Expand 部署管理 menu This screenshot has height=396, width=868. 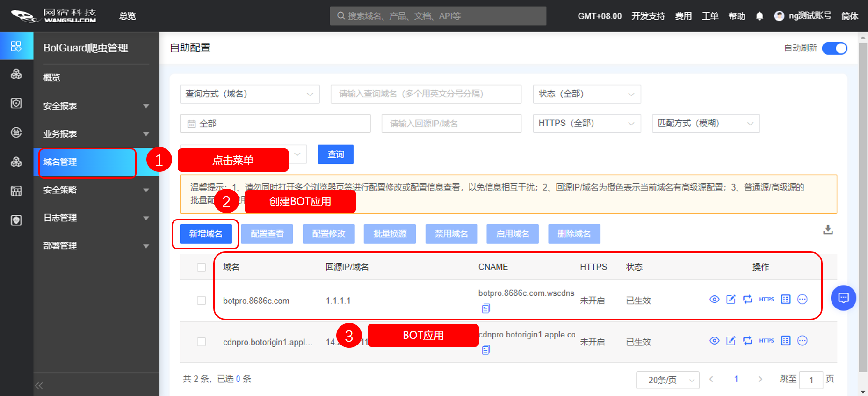96,246
